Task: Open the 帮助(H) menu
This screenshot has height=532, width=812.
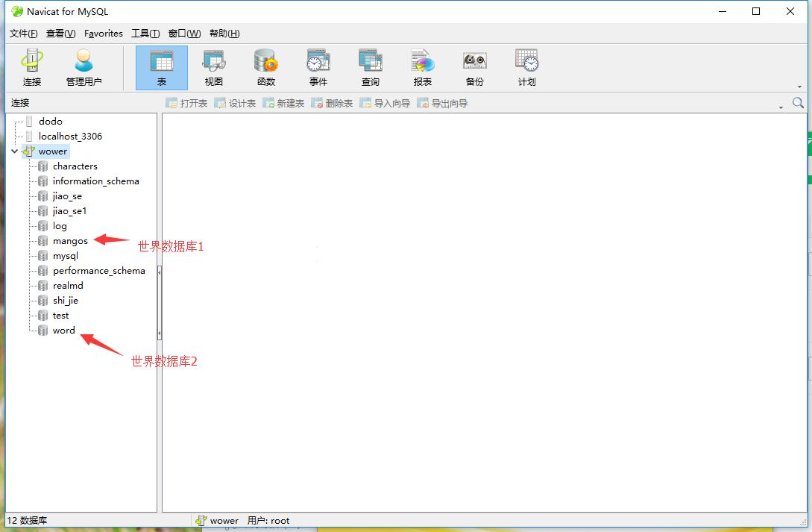Action: pyautogui.click(x=224, y=33)
